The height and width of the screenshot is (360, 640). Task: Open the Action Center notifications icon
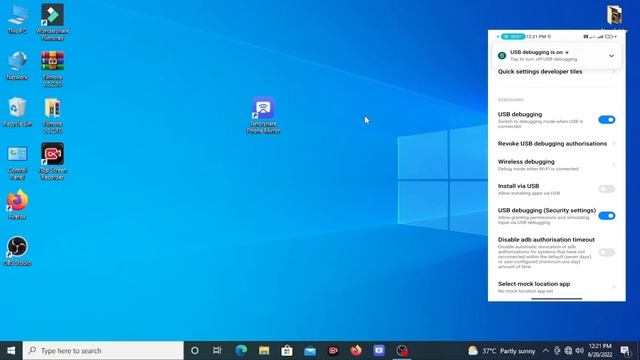625,351
